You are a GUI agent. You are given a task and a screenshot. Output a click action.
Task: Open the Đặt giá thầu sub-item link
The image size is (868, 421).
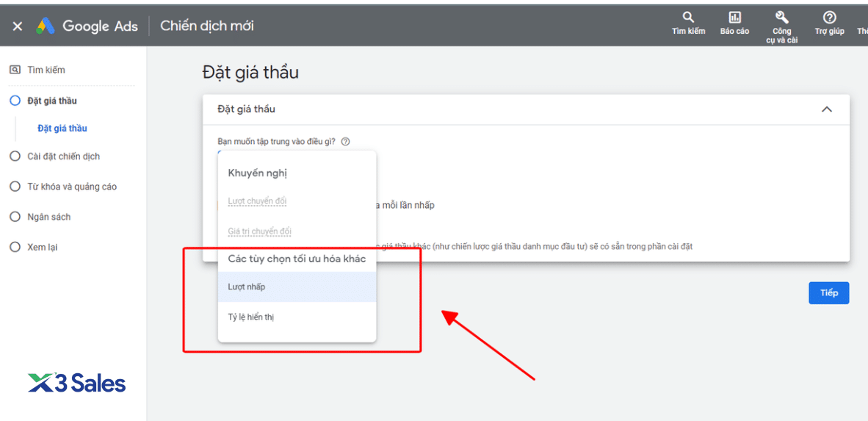pos(62,129)
